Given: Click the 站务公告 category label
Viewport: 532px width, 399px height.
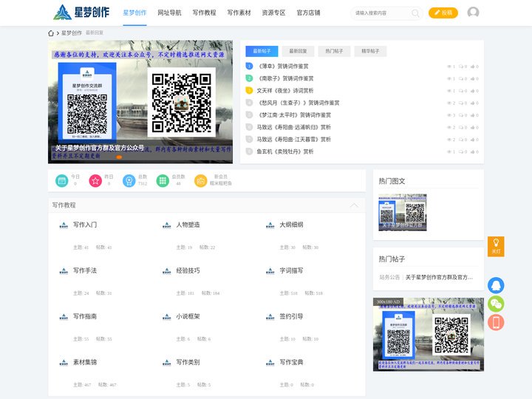Looking at the screenshot, I should 389,277.
